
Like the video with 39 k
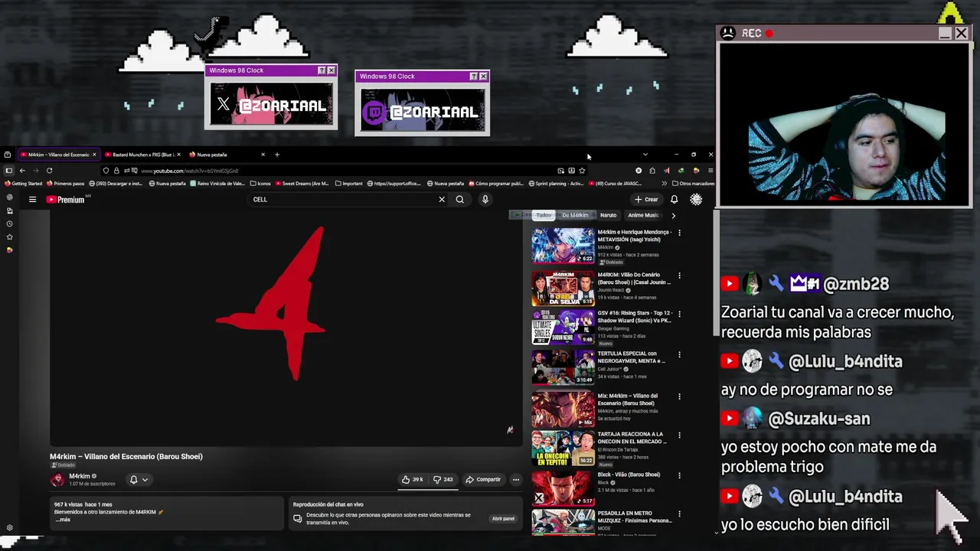point(412,480)
